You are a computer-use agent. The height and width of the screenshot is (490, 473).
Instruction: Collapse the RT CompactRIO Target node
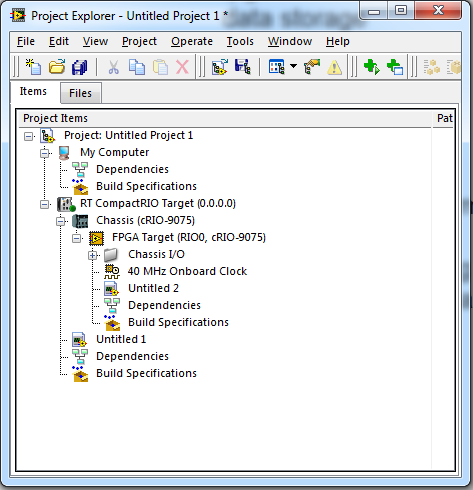45,204
